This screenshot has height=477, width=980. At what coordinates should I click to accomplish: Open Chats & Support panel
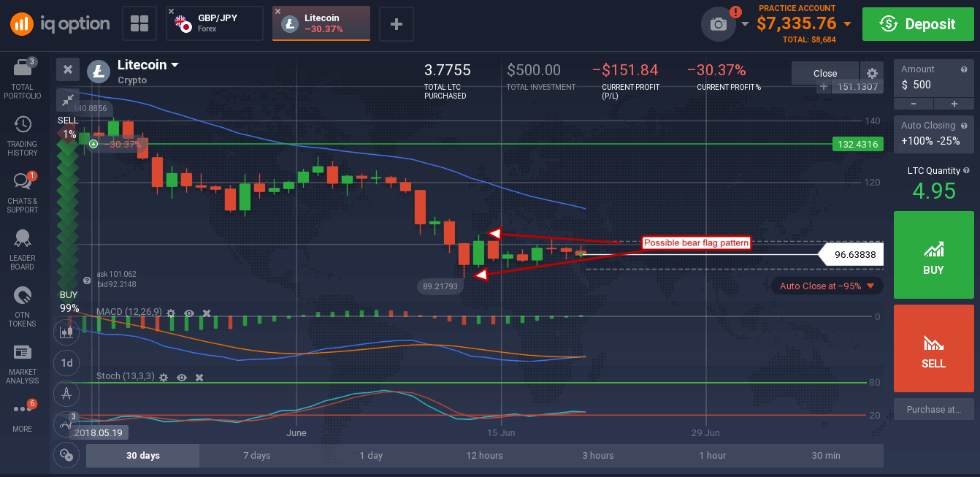coord(23,193)
